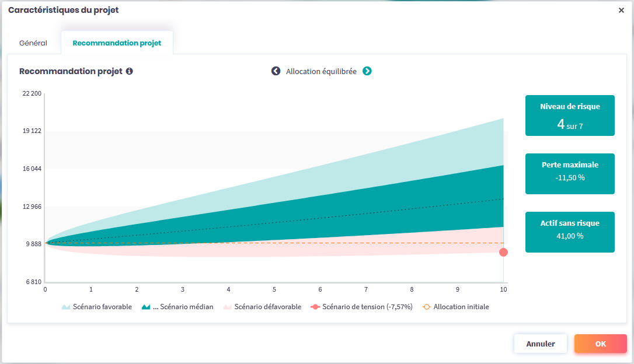Click the Allocation équilibrée label

321,71
